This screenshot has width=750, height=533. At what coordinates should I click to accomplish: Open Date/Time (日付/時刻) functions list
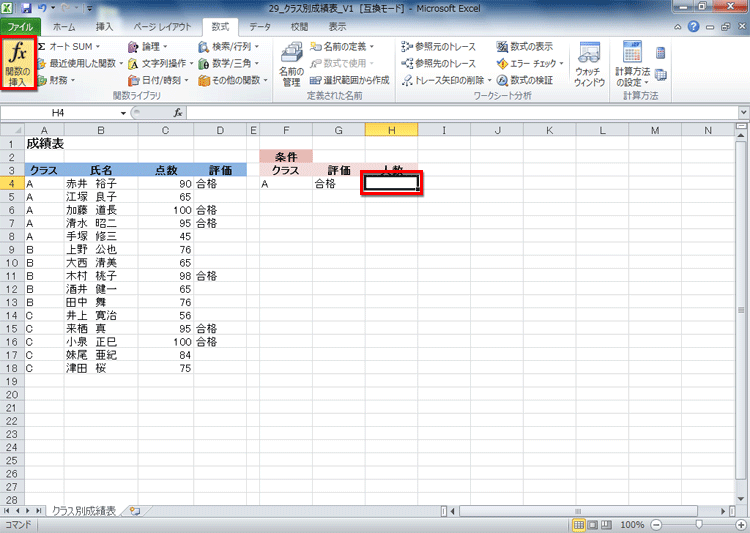coord(158,80)
